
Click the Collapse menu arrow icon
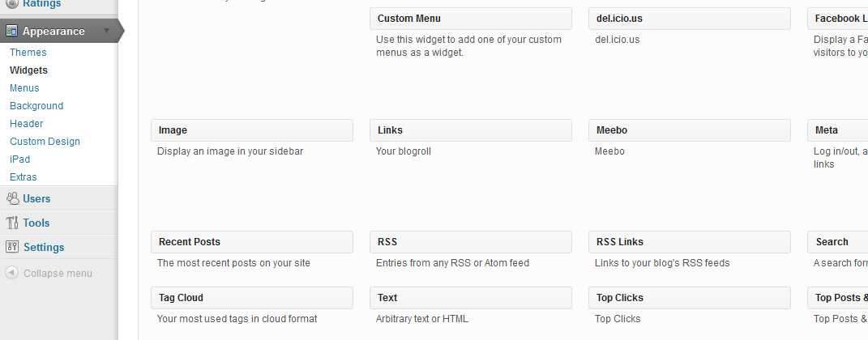[x=12, y=273]
